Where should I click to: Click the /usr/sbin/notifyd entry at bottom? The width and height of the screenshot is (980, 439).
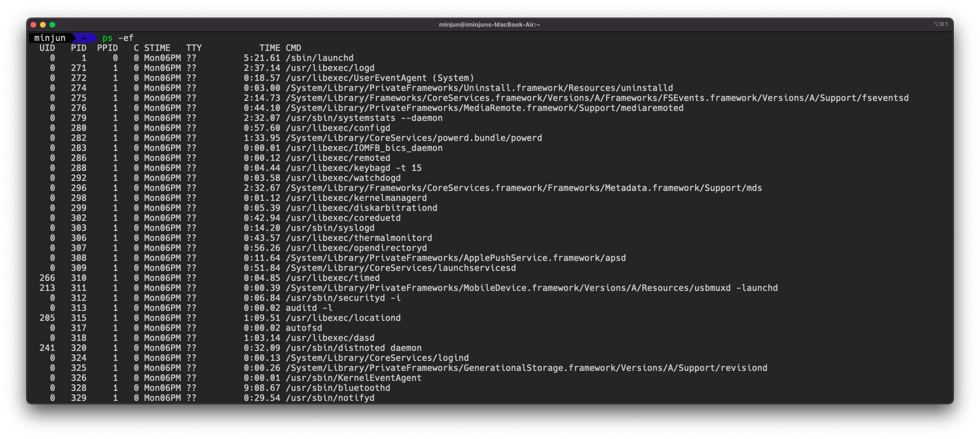click(330, 398)
